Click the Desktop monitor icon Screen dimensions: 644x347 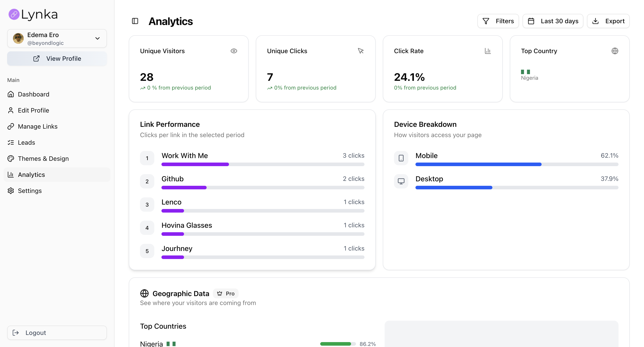point(401,181)
